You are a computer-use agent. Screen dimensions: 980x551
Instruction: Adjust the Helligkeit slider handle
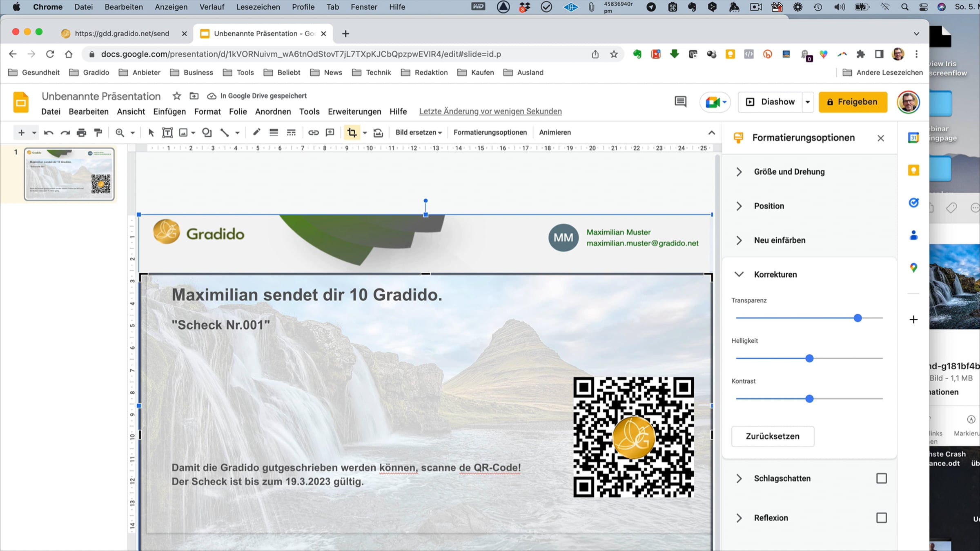click(x=809, y=358)
